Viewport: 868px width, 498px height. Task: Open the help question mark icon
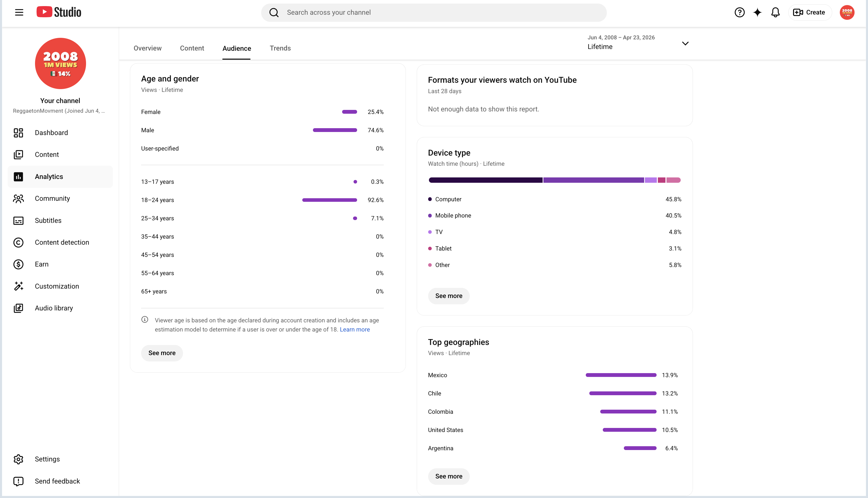tap(739, 13)
